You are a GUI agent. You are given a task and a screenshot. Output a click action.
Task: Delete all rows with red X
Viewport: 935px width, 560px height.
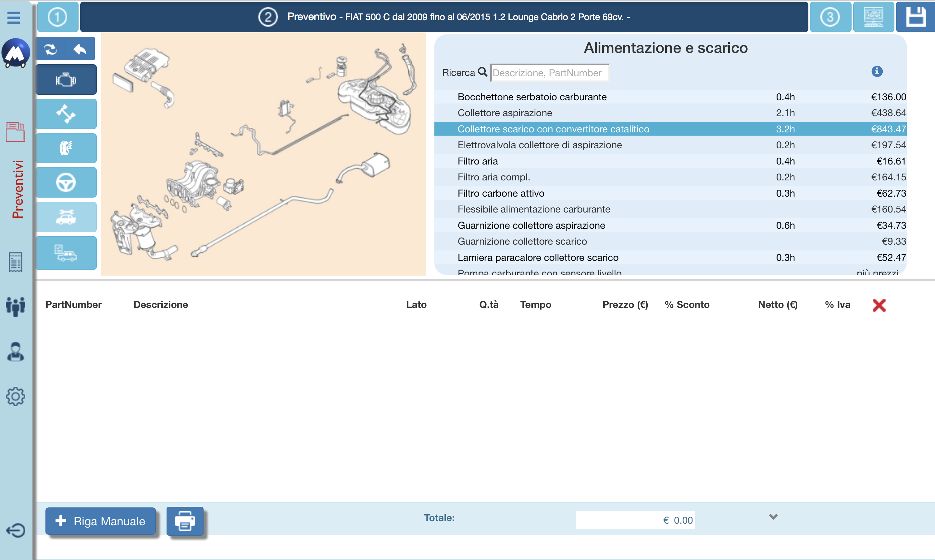879,305
